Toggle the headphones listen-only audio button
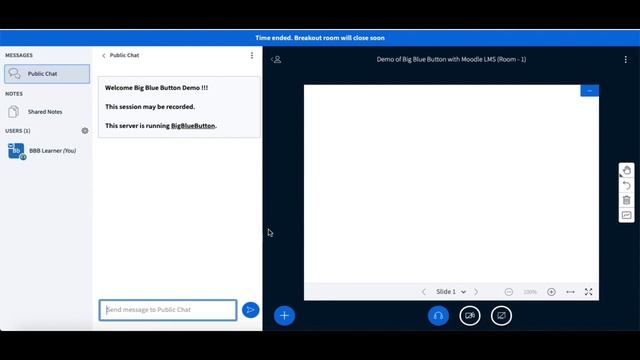Image resolution: width=640 pixels, height=360 pixels. click(x=438, y=316)
